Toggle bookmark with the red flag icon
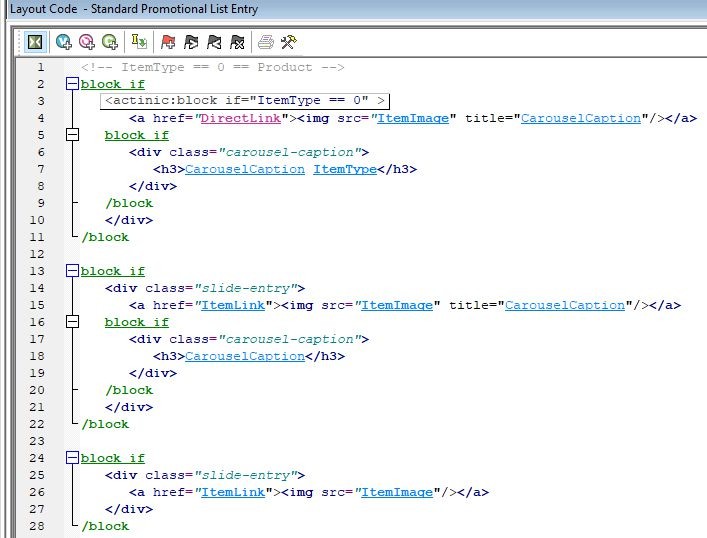The width and height of the screenshot is (707, 538). pyautogui.click(x=168, y=42)
